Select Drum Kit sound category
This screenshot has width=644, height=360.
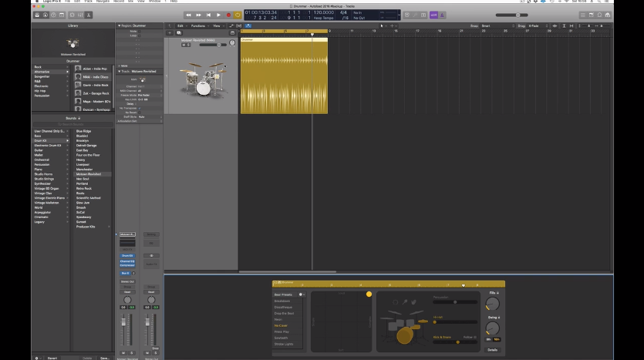[x=52, y=141]
